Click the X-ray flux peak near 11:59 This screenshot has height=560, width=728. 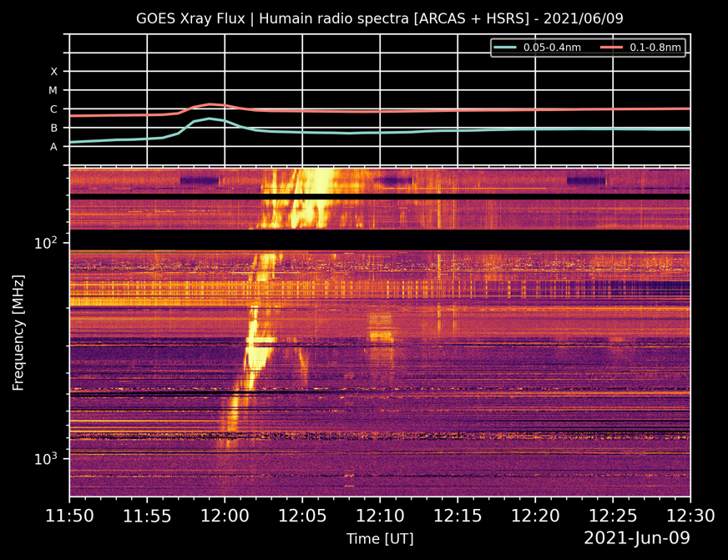point(210,104)
